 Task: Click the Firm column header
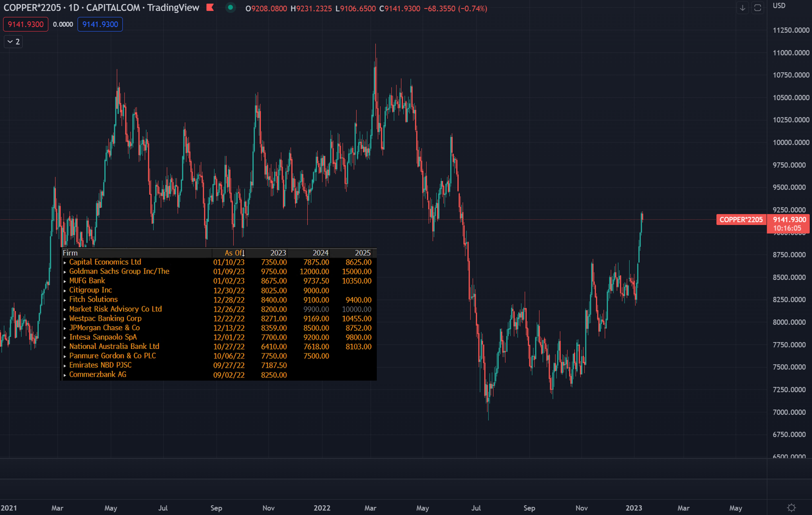(70, 253)
